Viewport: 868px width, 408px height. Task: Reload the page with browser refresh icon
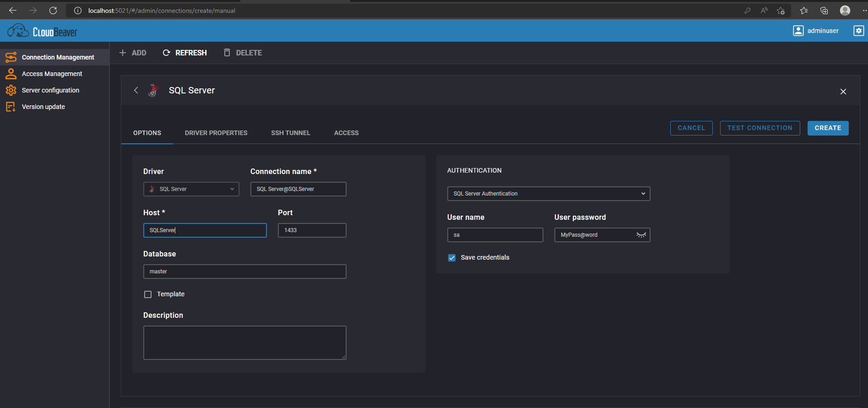tap(53, 11)
